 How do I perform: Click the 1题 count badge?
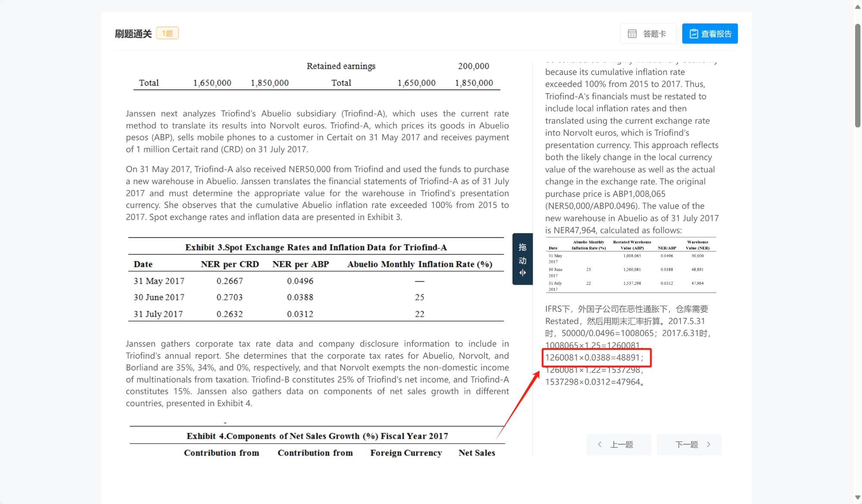click(167, 33)
